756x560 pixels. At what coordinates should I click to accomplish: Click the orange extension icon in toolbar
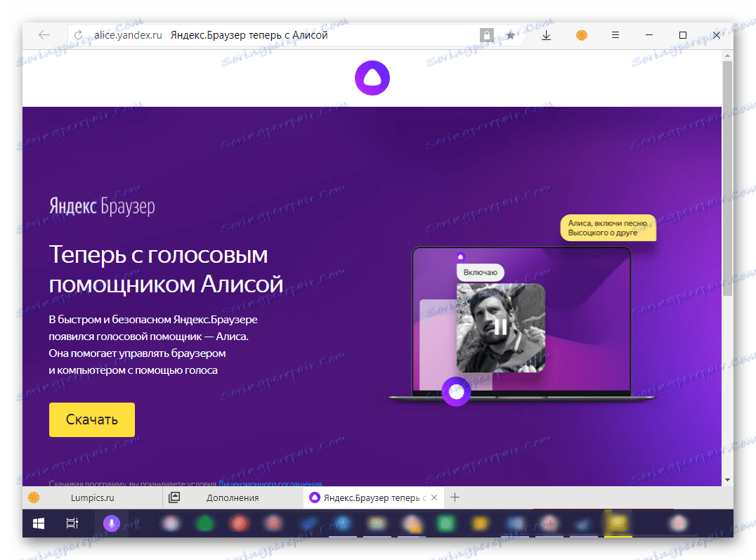pyautogui.click(x=582, y=35)
